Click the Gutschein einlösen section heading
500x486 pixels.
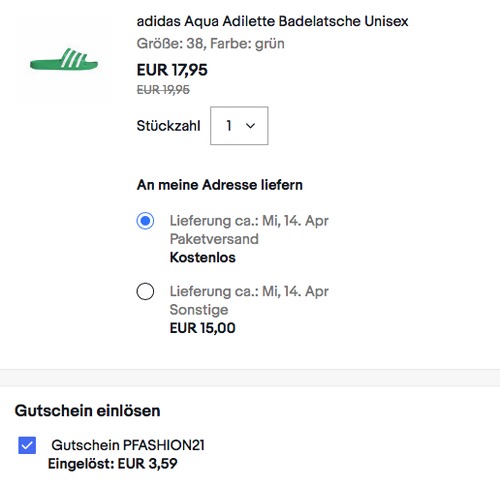tap(87, 410)
